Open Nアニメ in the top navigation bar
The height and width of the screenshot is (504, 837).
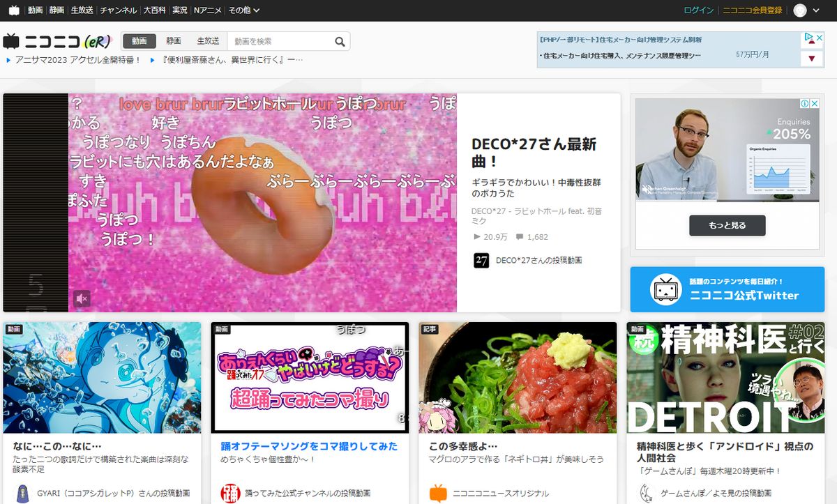pyautogui.click(x=208, y=10)
